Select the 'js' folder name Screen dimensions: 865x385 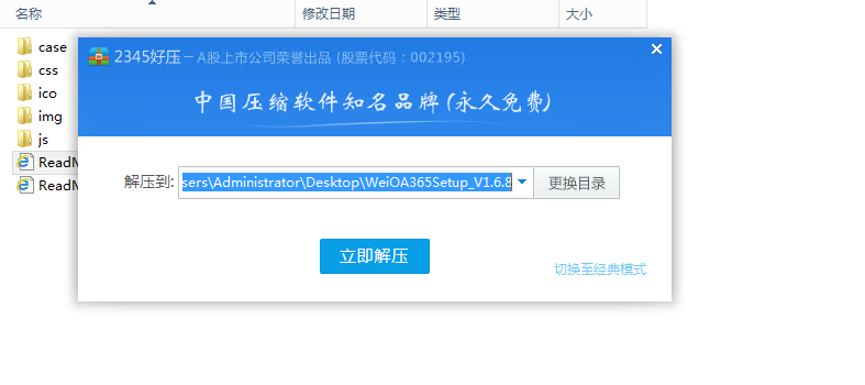[x=44, y=140]
